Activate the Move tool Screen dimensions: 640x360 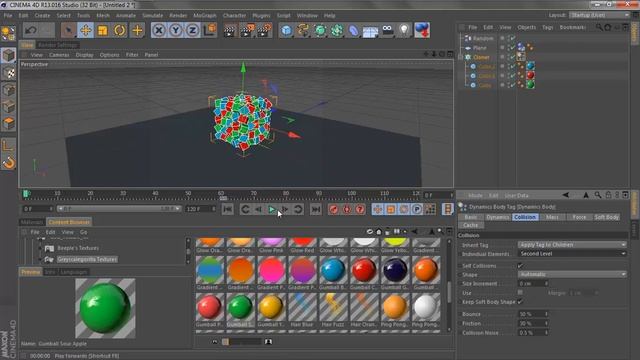[x=85, y=30]
